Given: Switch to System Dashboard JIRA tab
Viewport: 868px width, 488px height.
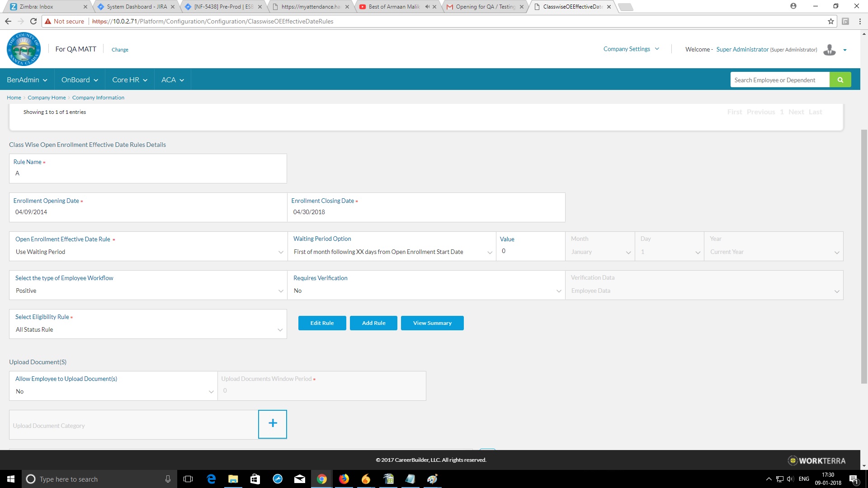Looking at the screenshot, I should [x=136, y=7].
